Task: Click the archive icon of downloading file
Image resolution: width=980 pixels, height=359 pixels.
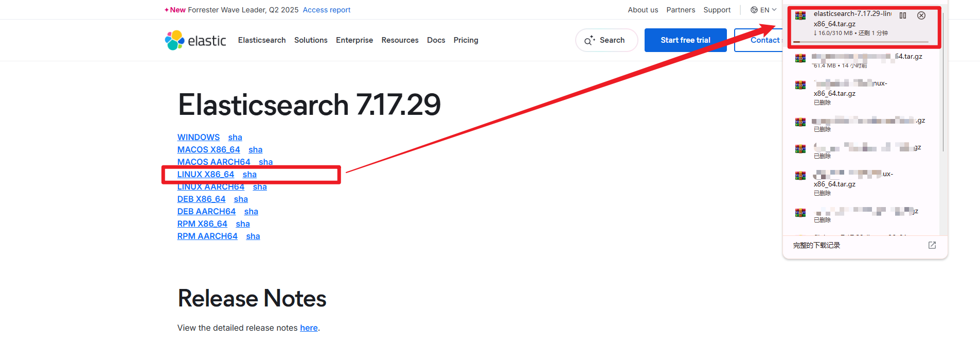Action: tap(800, 15)
